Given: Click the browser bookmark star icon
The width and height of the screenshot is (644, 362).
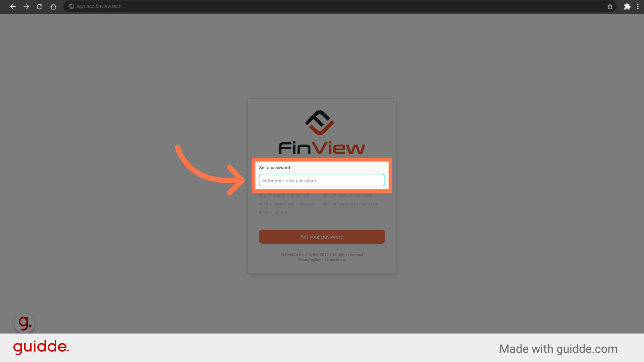Looking at the screenshot, I should point(610,7).
